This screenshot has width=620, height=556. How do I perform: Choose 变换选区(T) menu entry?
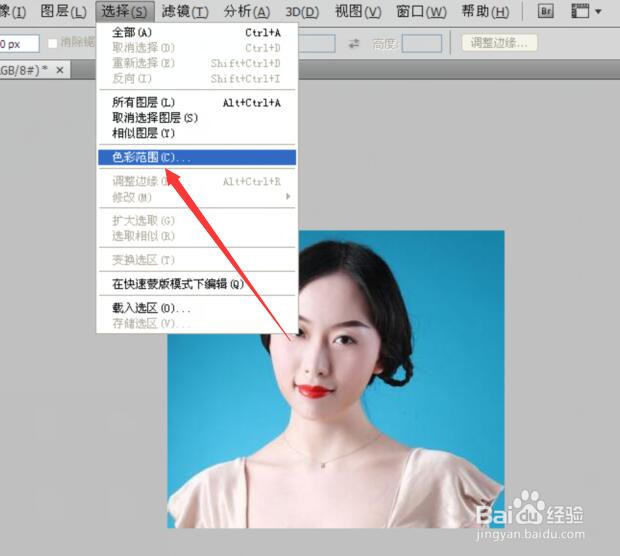197,260
